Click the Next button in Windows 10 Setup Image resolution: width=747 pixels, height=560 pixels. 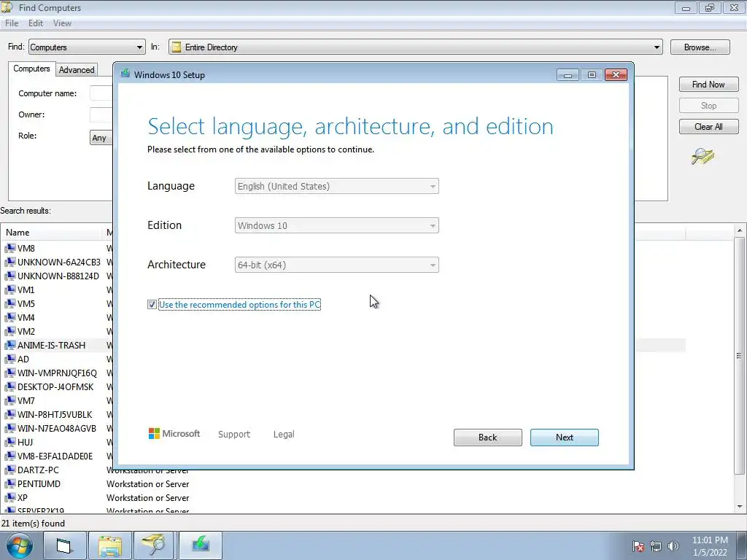pos(564,437)
